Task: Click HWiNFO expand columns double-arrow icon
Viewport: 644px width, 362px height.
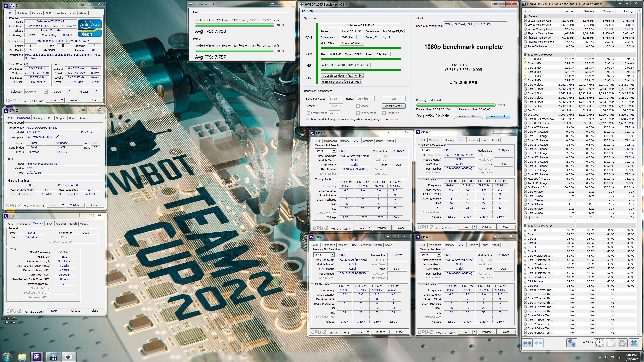Action: [x=527, y=343]
